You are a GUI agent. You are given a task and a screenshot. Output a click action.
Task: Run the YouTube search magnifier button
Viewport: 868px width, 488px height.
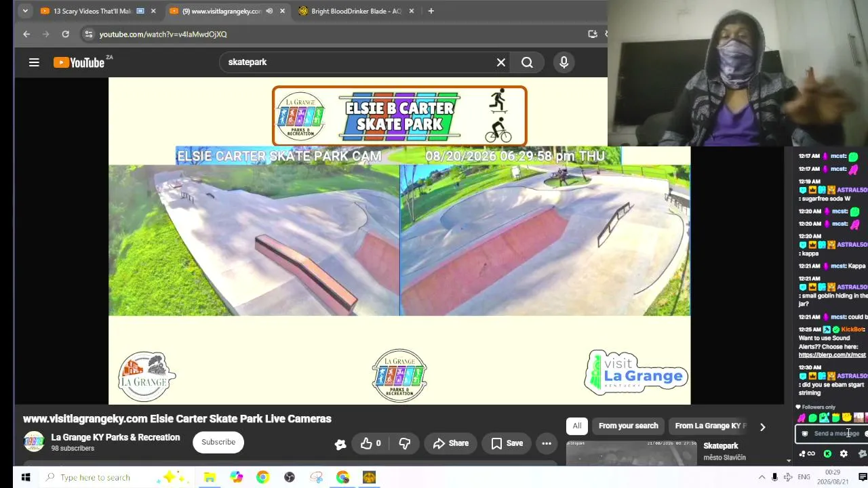pyautogui.click(x=527, y=62)
